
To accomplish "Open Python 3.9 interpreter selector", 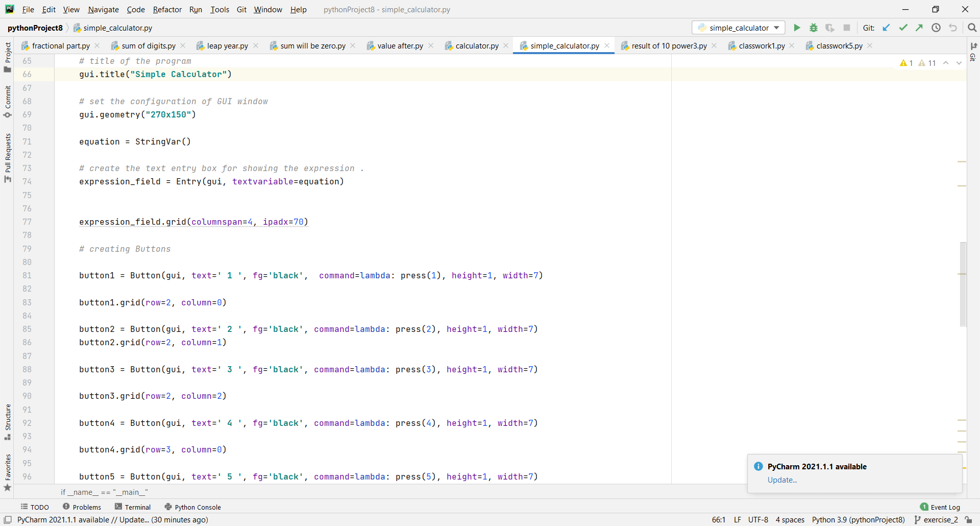I will pos(858,520).
